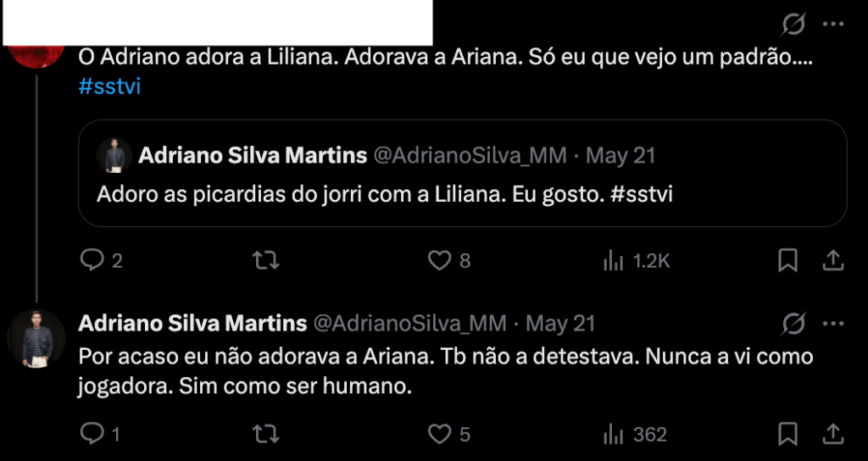Bookmark Adriano's reply tweet

787,434
